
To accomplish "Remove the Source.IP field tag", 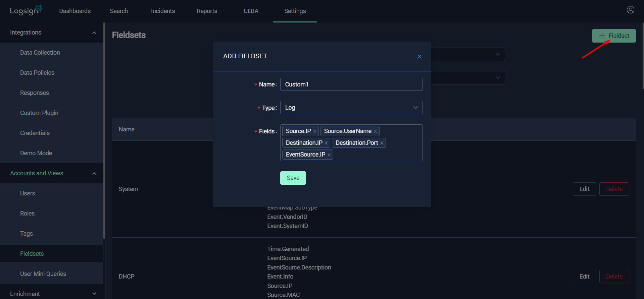I will (x=315, y=131).
